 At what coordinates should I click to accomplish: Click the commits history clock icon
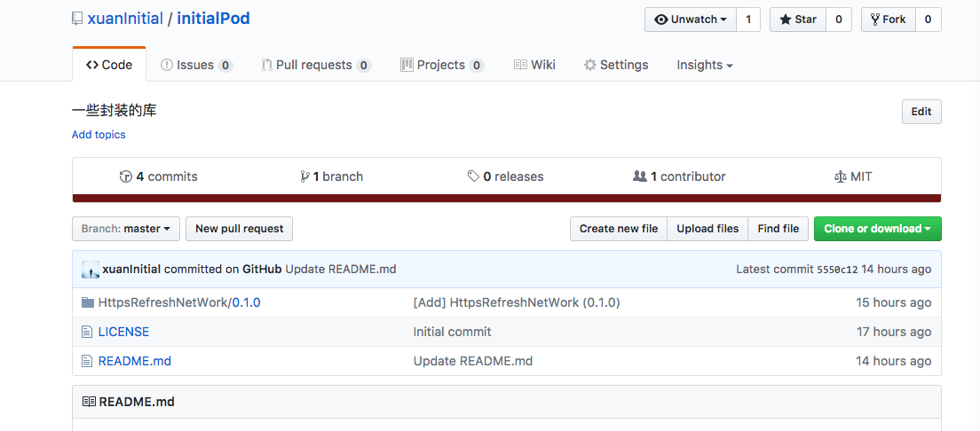pyautogui.click(x=126, y=176)
